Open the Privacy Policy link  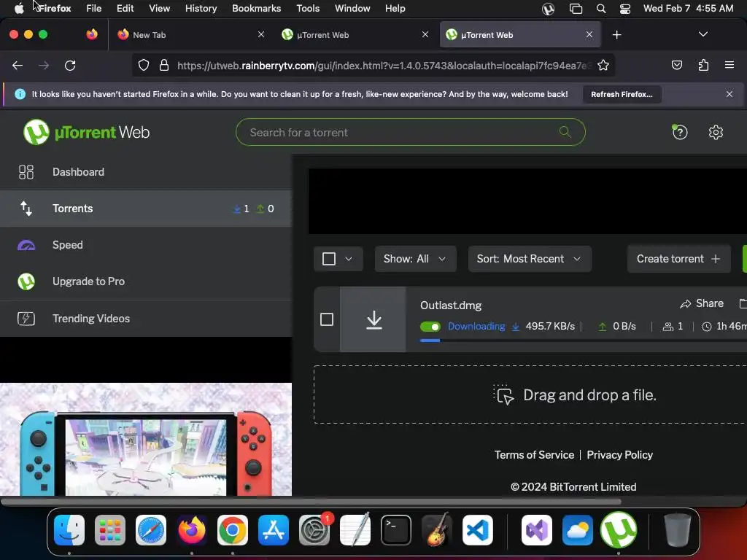click(619, 455)
